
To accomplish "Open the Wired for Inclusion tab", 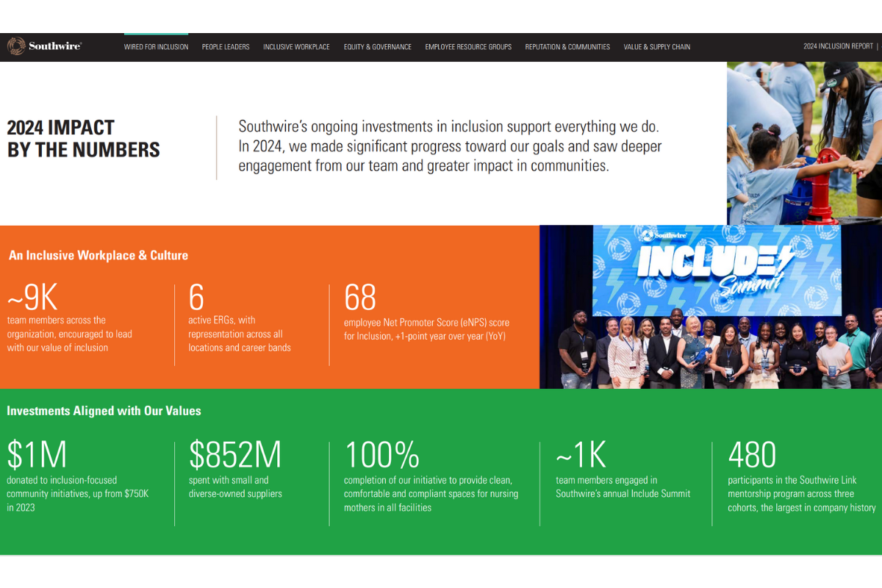I will [x=156, y=47].
